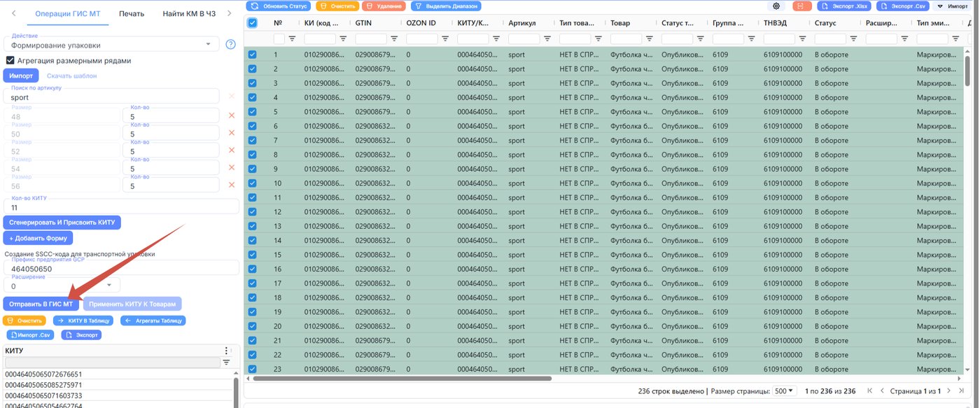Uncheck the select-all checkbox in table header
This screenshot has width=980, height=408.
tap(253, 23)
